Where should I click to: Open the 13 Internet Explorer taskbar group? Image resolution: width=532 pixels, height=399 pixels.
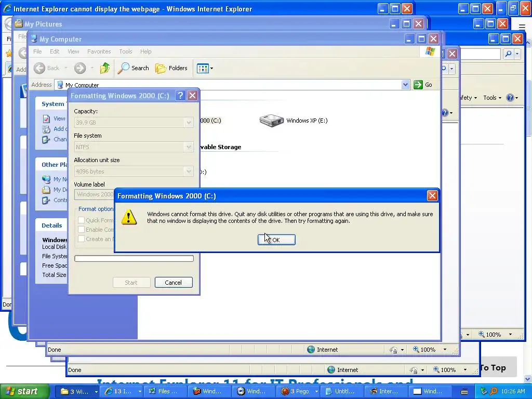[122, 391]
